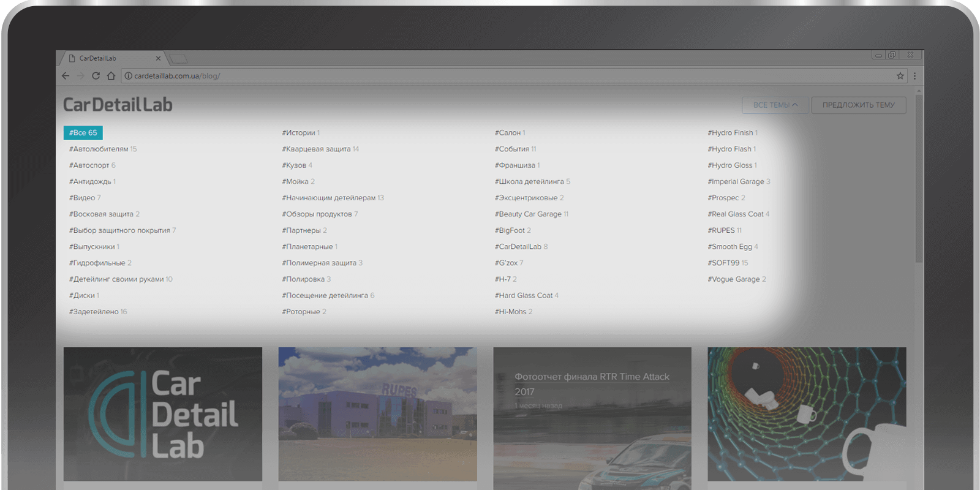The width and height of the screenshot is (980, 490).
Task: Click the address bar URL field
Action: (x=490, y=76)
